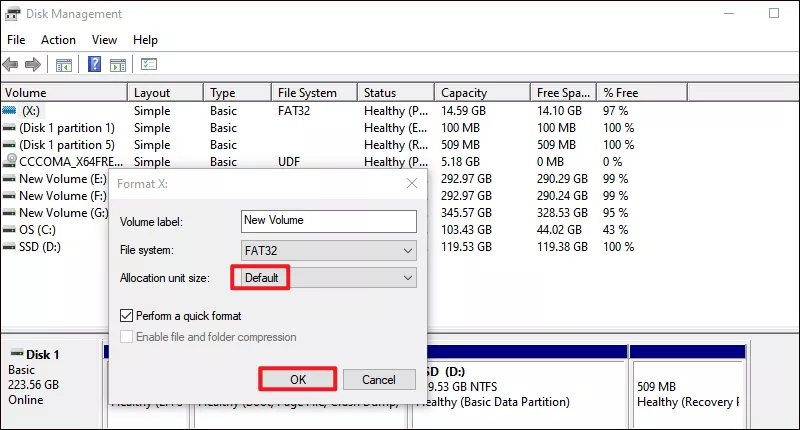The width and height of the screenshot is (800, 430).
Task: Click the Disk Management title bar icon
Action: coord(13,14)
